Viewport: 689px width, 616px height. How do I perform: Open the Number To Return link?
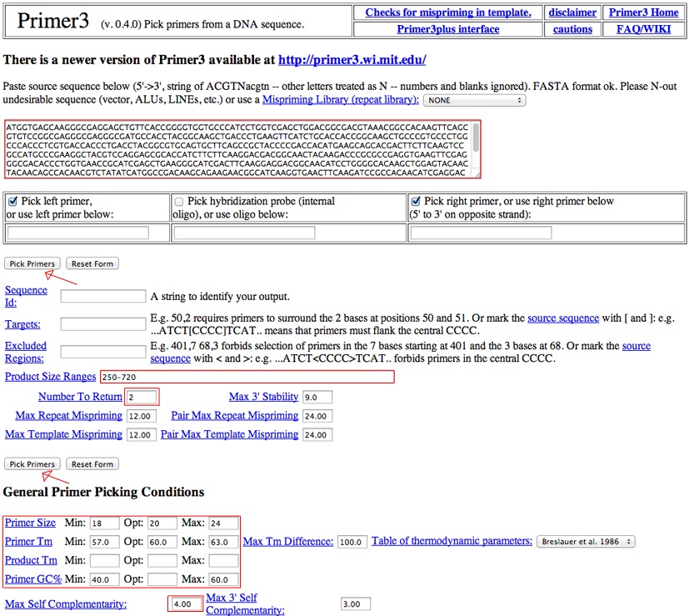click(80, 397)
